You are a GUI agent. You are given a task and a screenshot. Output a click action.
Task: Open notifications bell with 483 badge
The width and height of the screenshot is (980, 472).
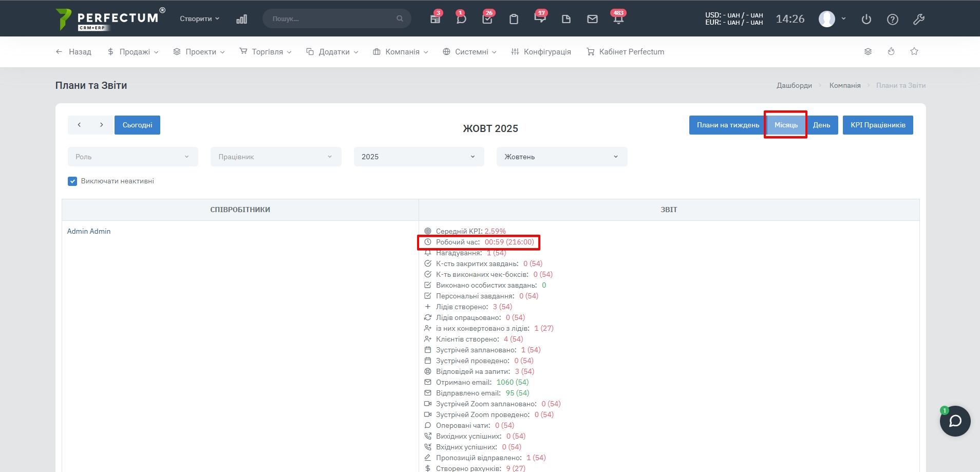point(618,19)
